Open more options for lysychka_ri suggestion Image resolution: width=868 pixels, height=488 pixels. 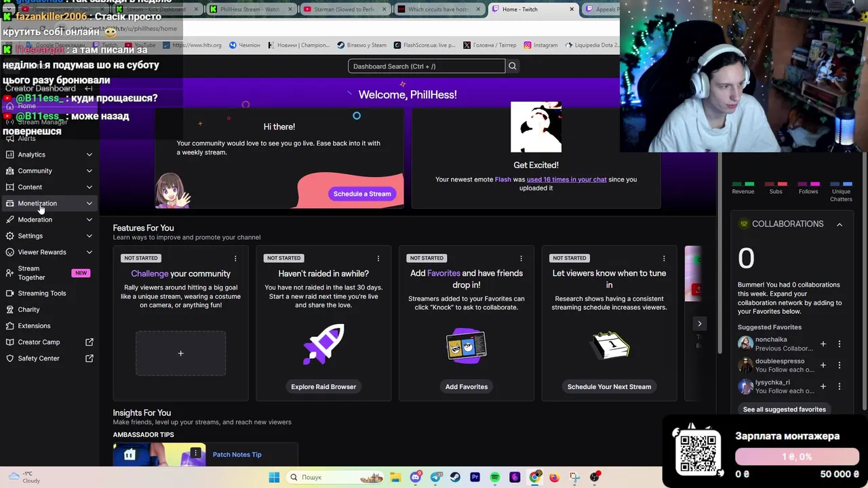(840, 386)
